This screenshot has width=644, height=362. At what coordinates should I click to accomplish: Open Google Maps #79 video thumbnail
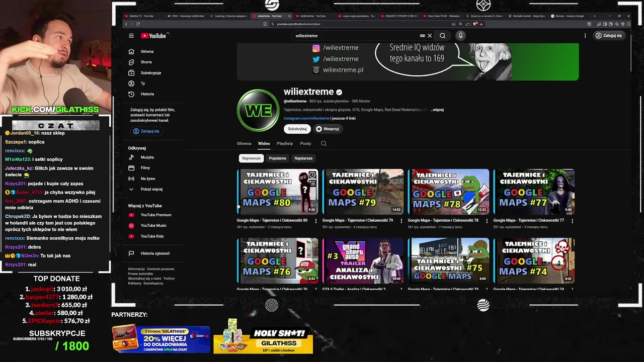click(x=363, y=192)
